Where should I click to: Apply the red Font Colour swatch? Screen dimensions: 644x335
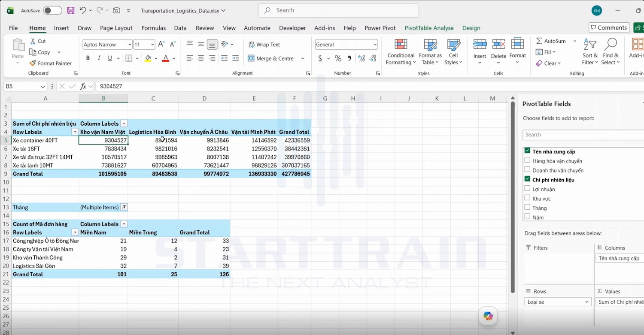pos(166,58)
